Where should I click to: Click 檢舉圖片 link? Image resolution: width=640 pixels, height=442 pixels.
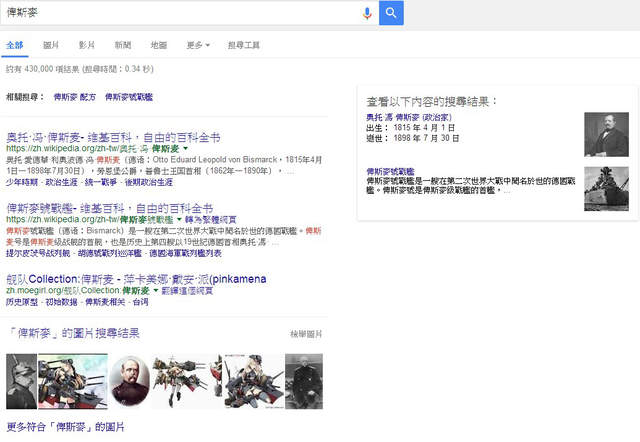tap(306, 334)
